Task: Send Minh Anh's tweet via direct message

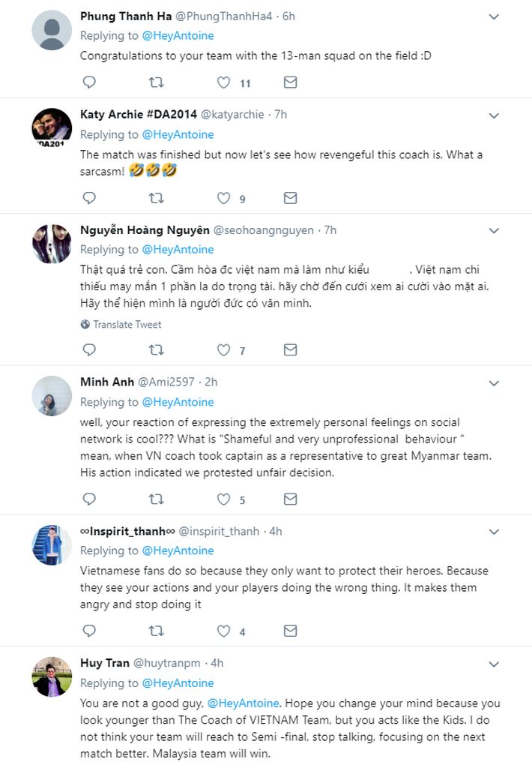Action: pyautogui.click(x=290, y=499)
